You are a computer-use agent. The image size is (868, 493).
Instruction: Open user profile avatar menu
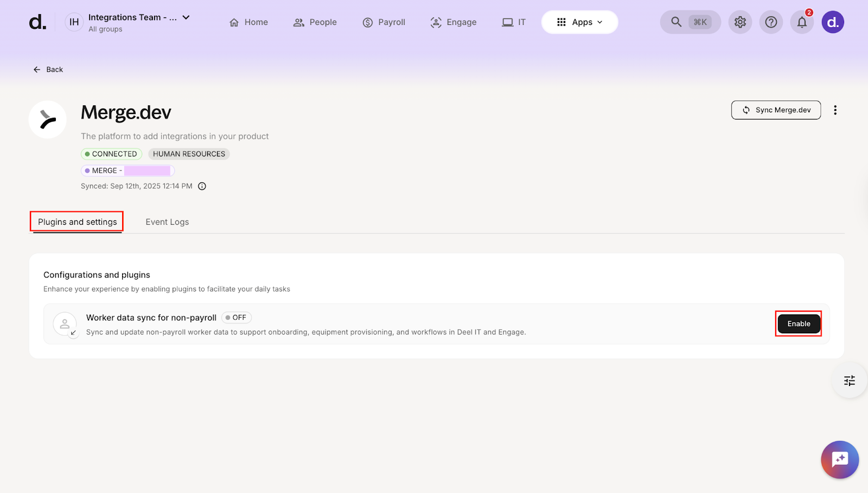[x=833, y=22]
